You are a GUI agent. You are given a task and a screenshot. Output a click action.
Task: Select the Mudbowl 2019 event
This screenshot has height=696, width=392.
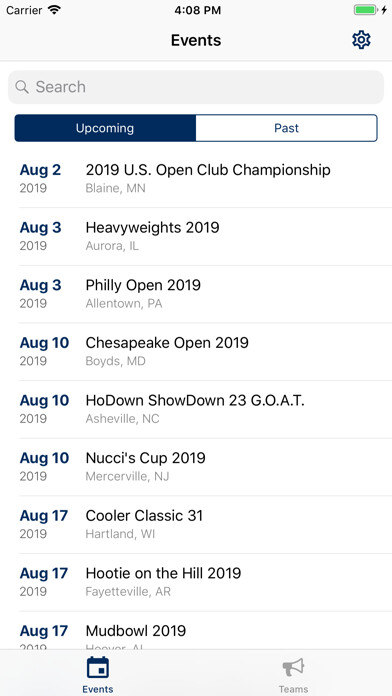click(196, 631)
